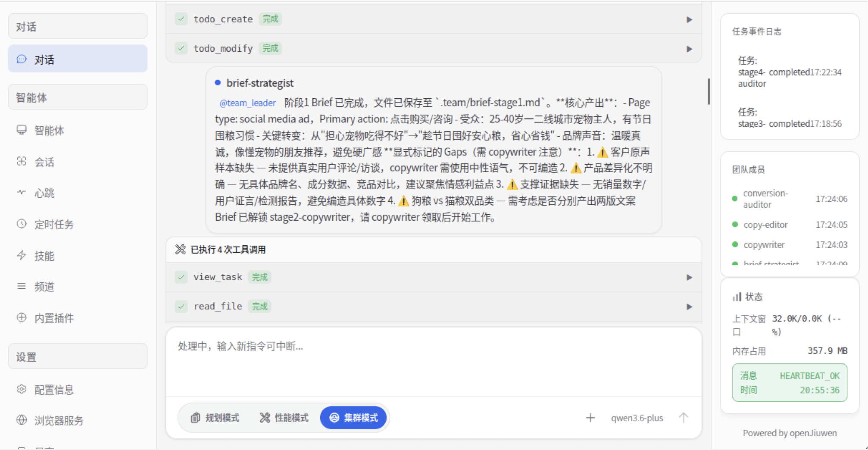Select the 内置插件 built-in plugins entry
This screenshot has height=450, width=868.
click(x=78, y=318)
